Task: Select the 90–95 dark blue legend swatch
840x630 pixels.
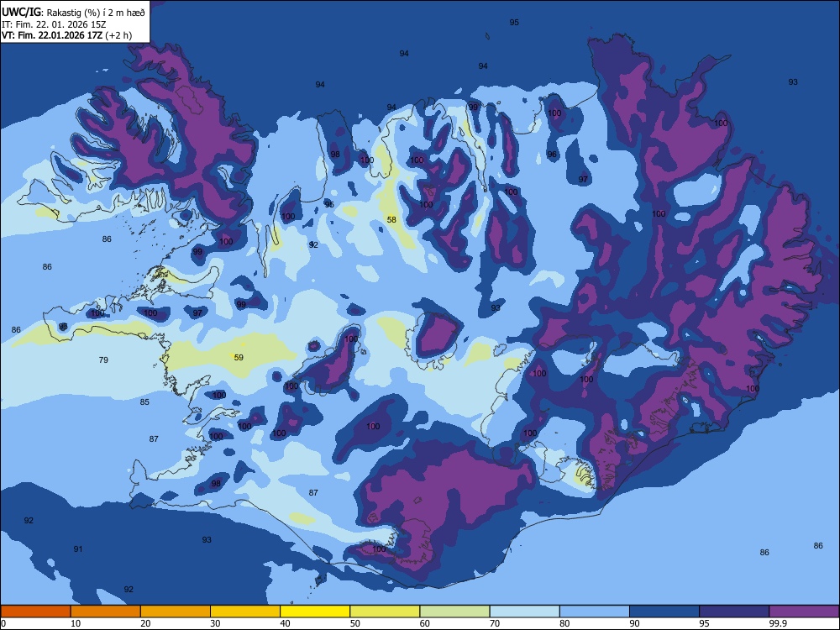Action: point(664,612)
